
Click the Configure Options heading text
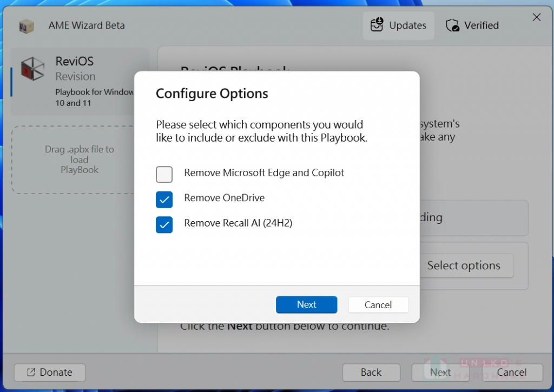point(212,94)
